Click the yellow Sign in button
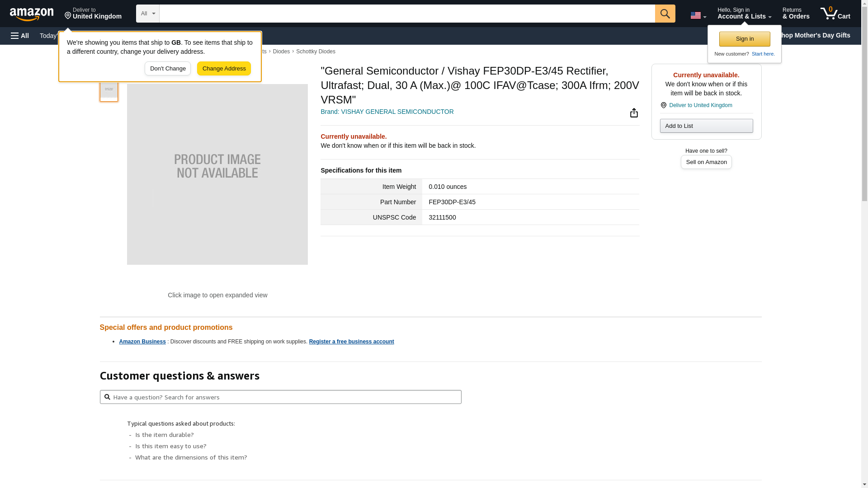 coord(745,39)
